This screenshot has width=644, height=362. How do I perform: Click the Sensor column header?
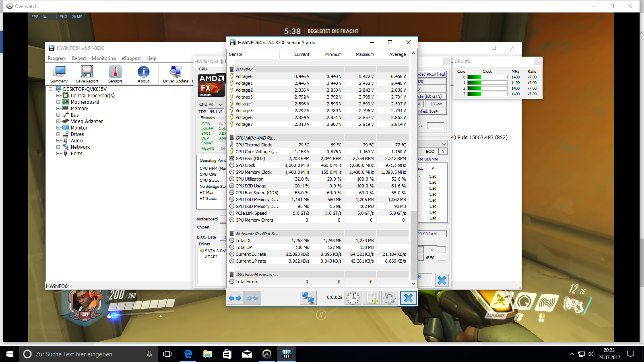pyautogui.click(x=254, y=54)
